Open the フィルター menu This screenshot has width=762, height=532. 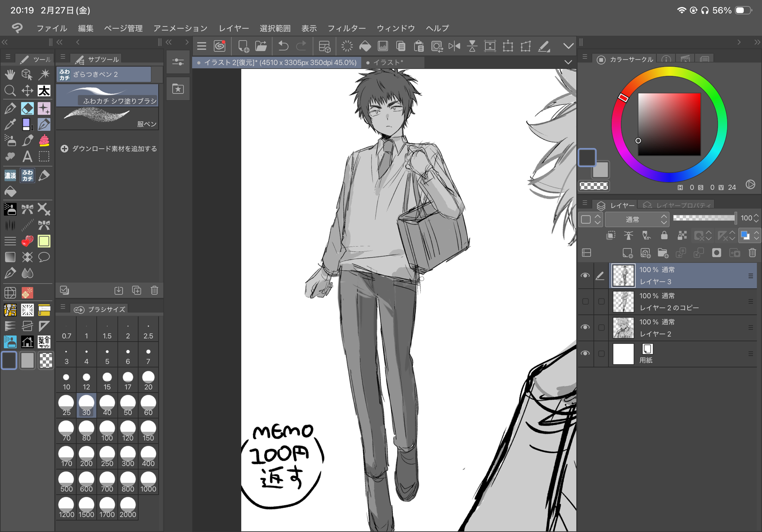point(346,28)
